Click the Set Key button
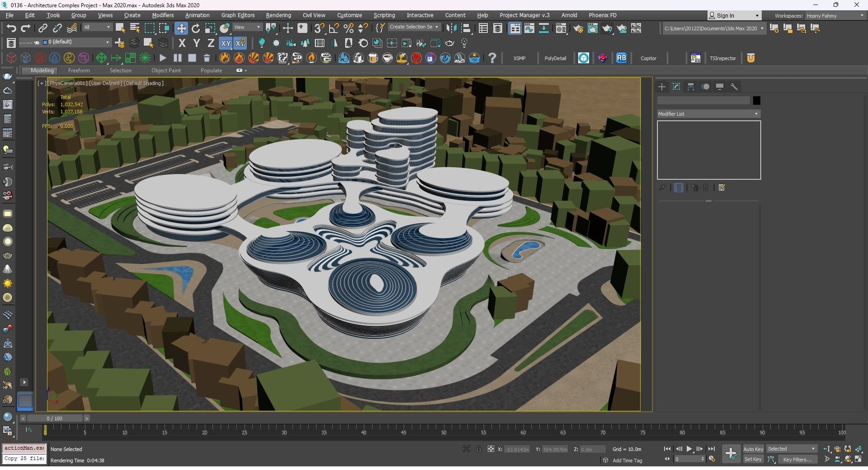The image size is (868, 470). [753, 459]
